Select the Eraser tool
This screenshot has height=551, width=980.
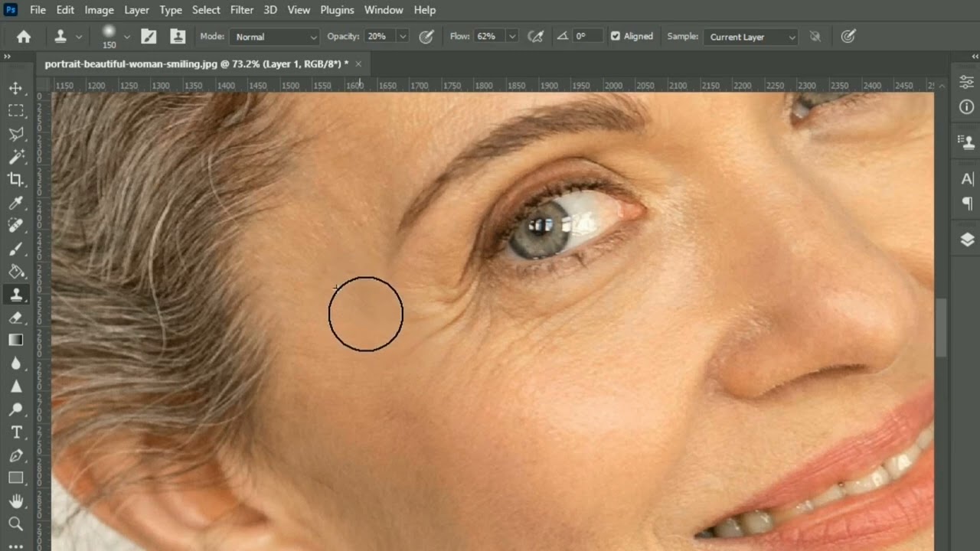click(15, 318)
